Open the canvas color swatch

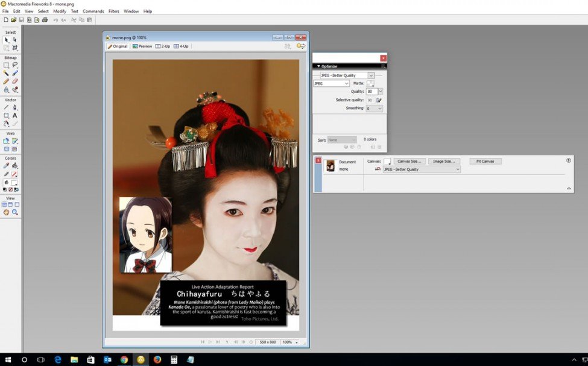click(x=387, y=162)
